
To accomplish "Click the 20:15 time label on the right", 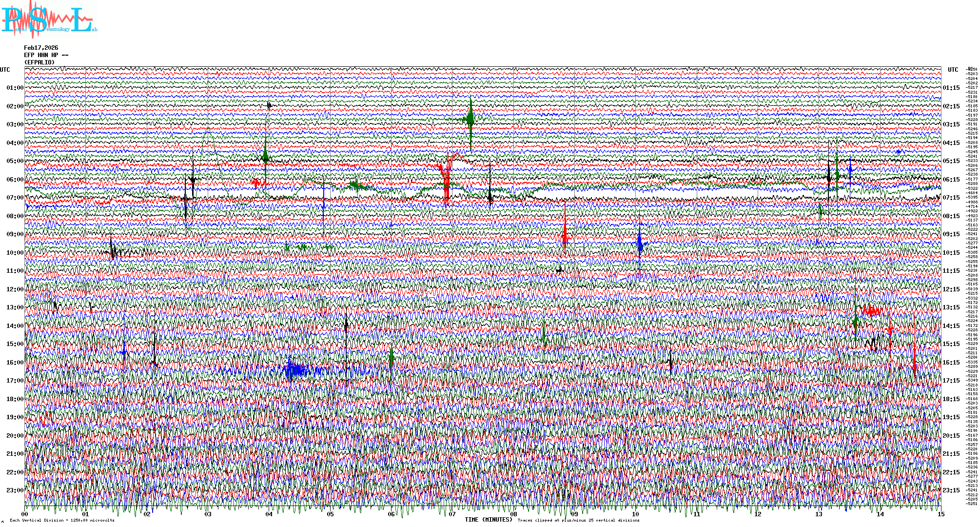I will coord(951,436).
